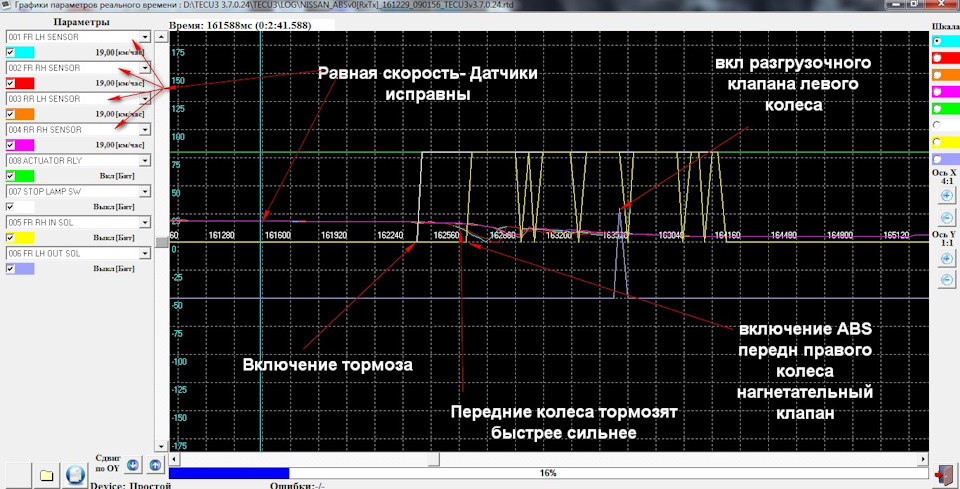Click the exit door icon

945,474
